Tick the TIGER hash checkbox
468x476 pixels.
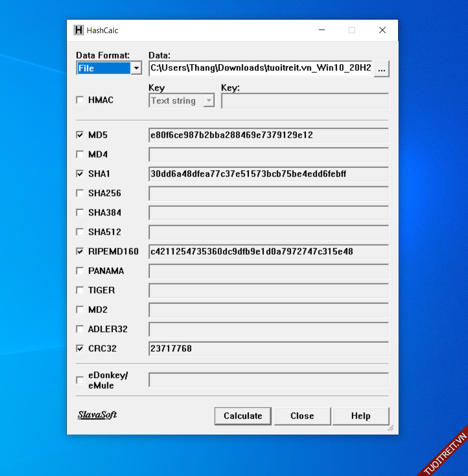pos(80,291)
